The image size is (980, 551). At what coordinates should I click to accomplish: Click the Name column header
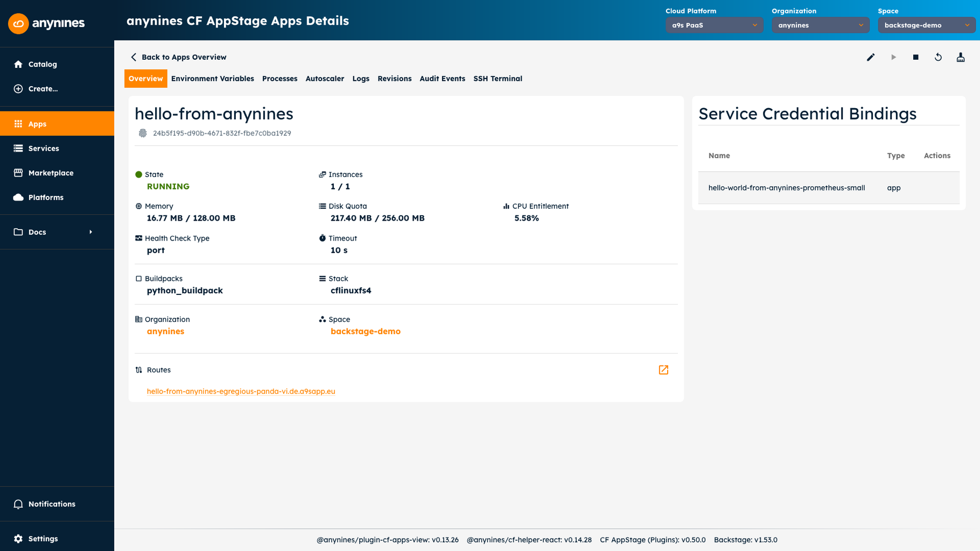point(719,156)
